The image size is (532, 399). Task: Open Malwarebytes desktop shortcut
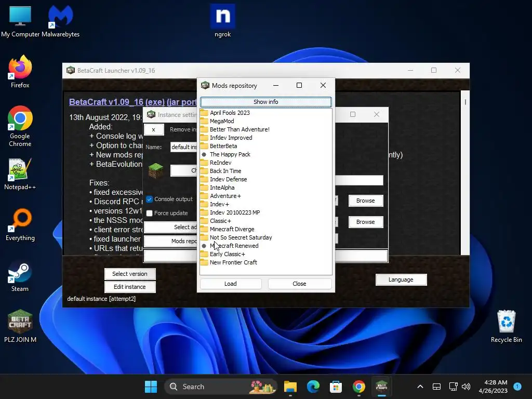pos(60,21)
